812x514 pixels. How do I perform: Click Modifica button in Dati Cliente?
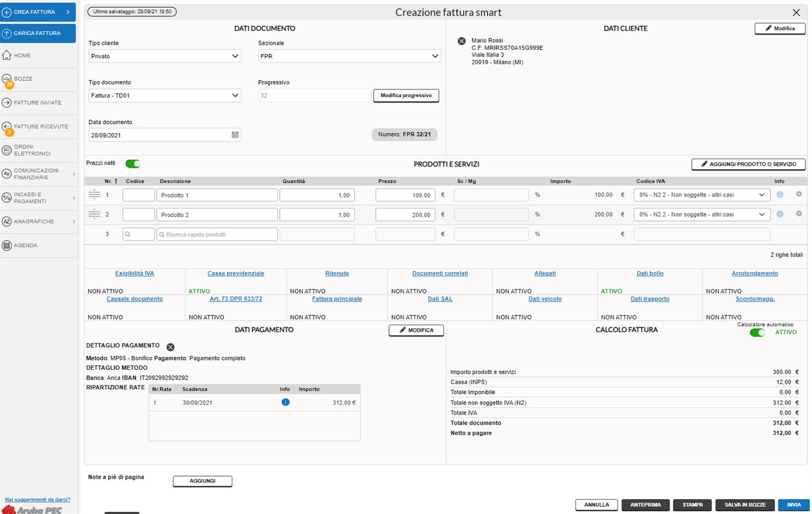click(x=780, y=29)
